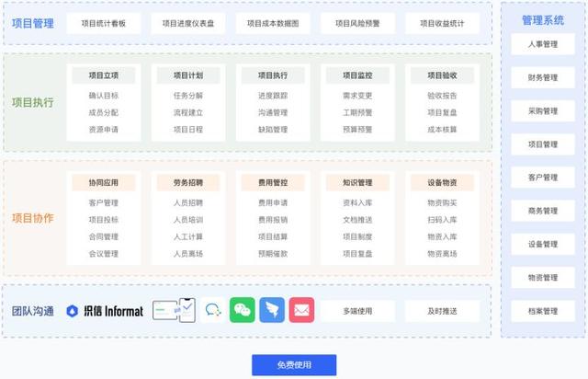Click 项目投标 under 协同应用
Image resolution: width=588 pixels, height=379 pixels.
[x=104, y=220]
